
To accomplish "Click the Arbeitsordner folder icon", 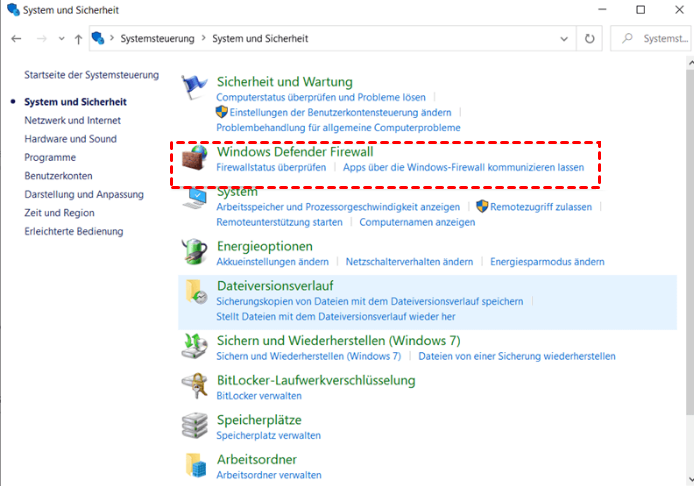I will coord(196,465).
